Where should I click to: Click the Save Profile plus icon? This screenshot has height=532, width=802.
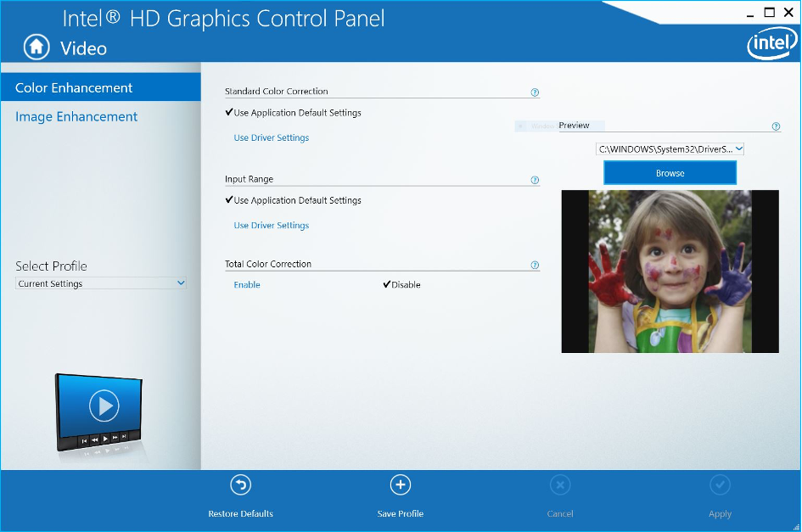tap(400, 484)
